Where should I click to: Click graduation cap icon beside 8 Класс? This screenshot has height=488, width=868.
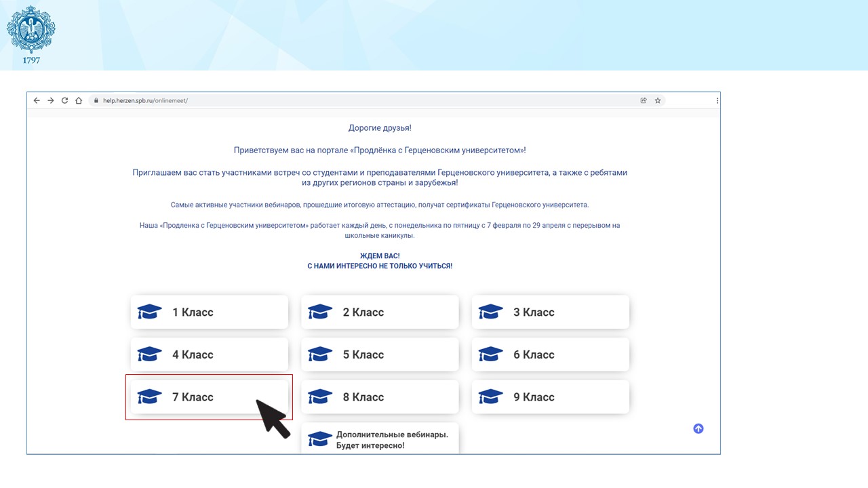click(x=320, y=397)
